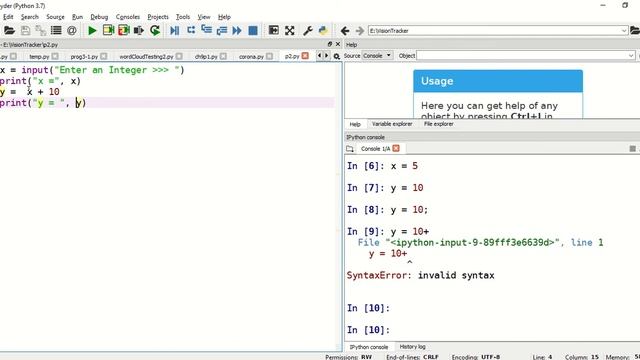Image resolution: width=640 pixels, height=360 pixels.
Task: Expand the Object combo box arrow
Action: [631, 56]
